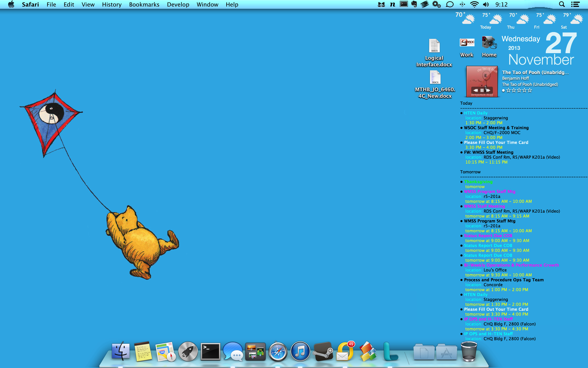Open Finder from the Dock

120,351
